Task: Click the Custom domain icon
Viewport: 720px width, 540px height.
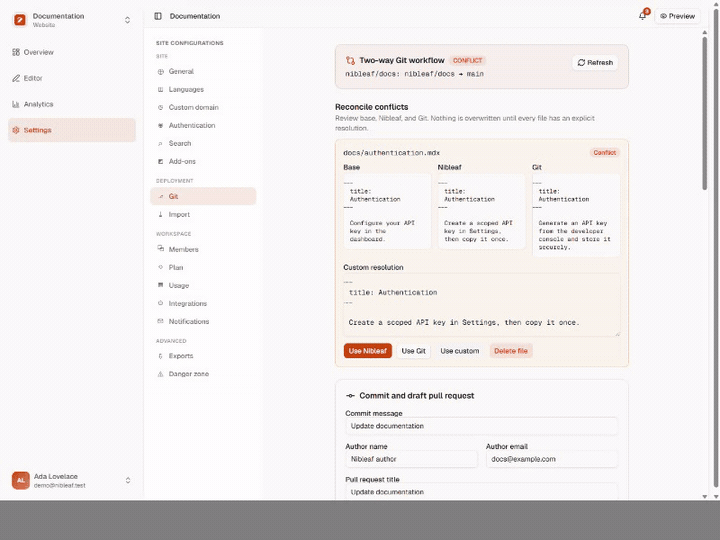Action: (160, 107)
